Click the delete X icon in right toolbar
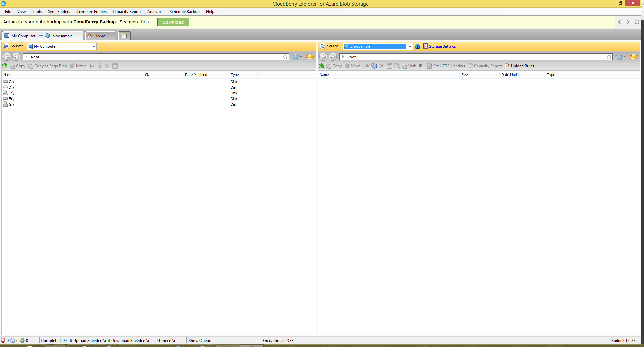The image size is (644, 347). tap(382, 66)
